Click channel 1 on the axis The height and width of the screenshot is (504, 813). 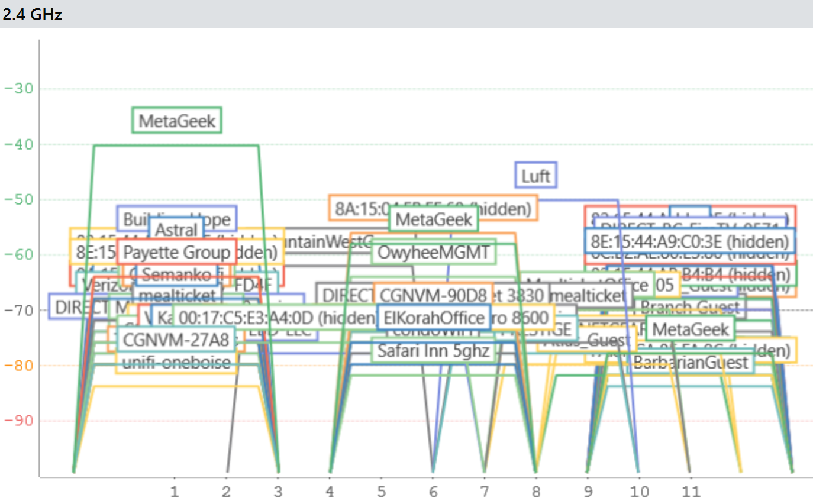(175, 491)
